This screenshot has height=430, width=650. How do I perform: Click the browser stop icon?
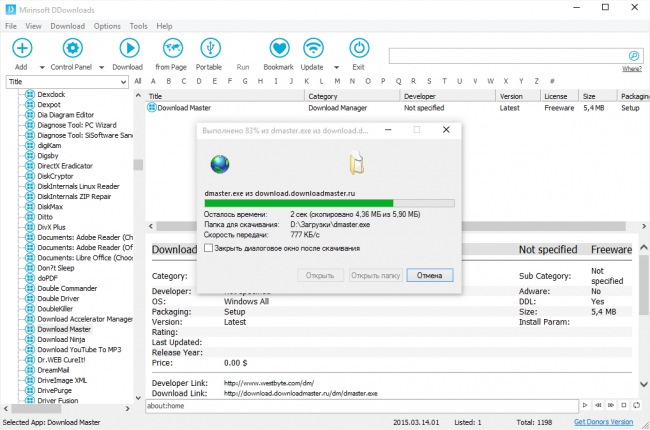coord(624,405)
